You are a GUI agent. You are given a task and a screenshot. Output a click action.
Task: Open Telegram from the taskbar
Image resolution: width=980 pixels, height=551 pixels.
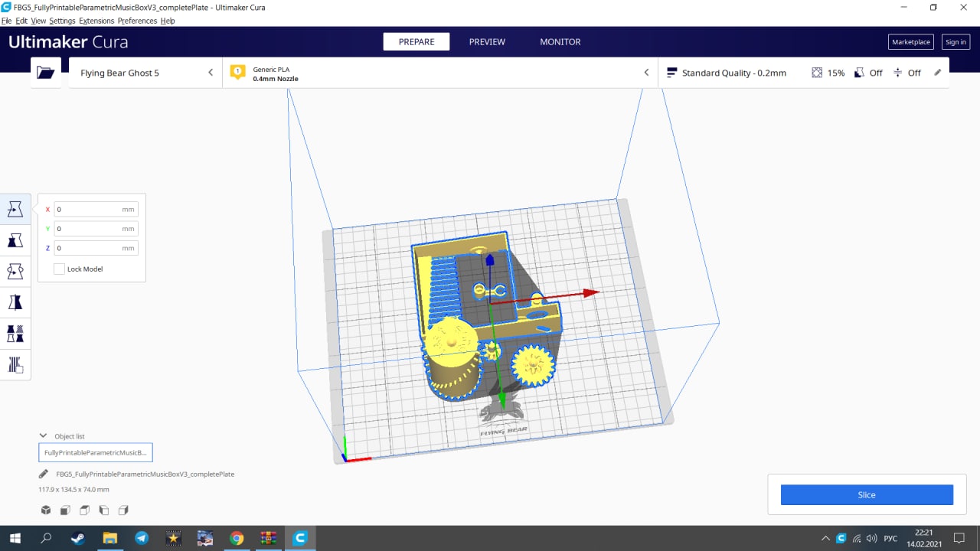(142, 538)
